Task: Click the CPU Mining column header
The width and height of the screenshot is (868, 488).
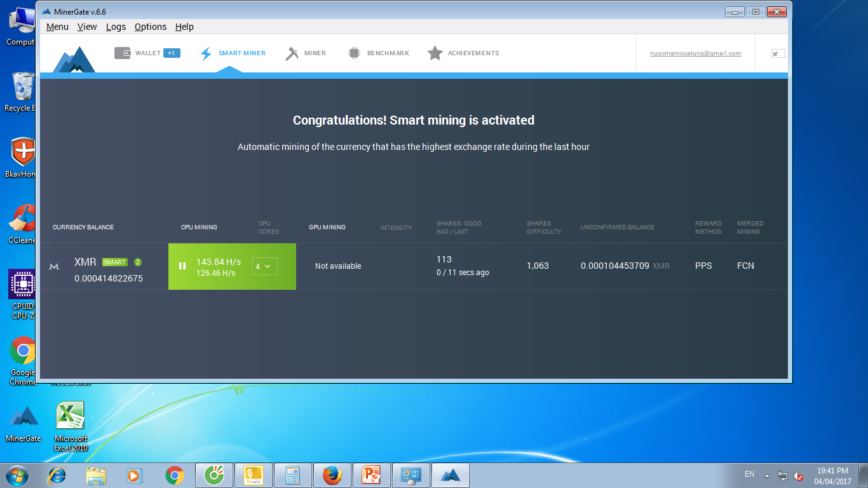Action: coord(199,227)
